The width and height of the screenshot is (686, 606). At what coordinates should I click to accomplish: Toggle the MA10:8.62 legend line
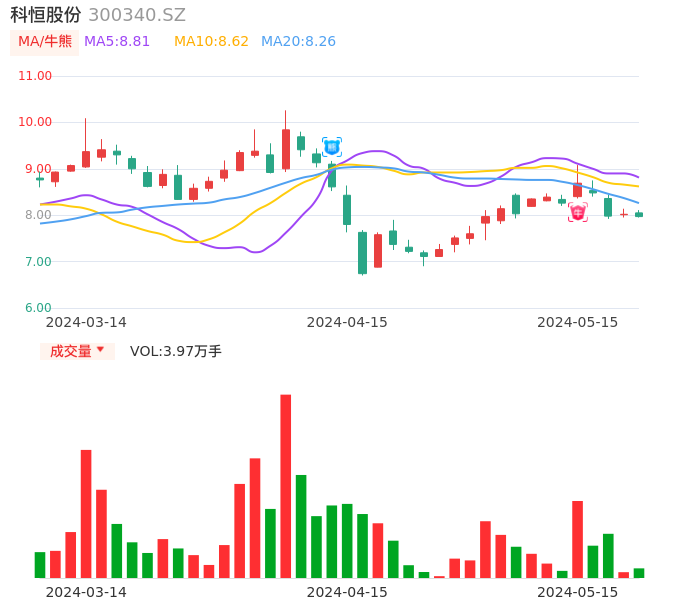click(211, 42)
